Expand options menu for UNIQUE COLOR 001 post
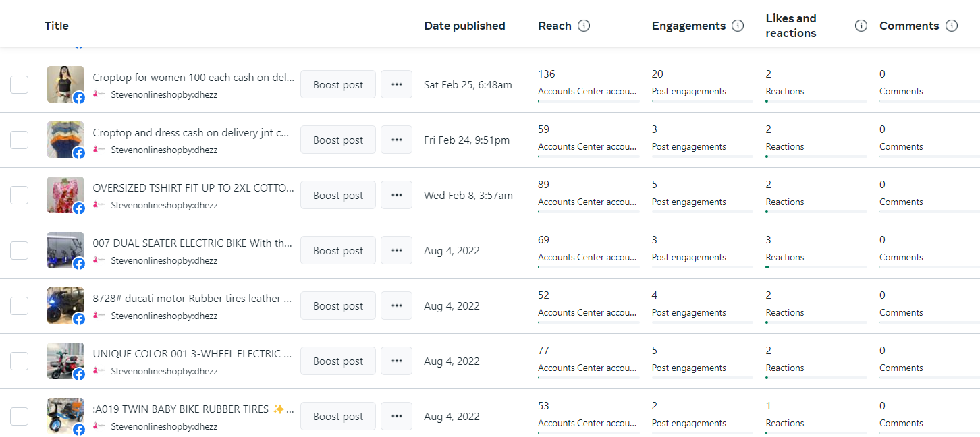Screen dimensions: 980x437 [x=396, y=361]
